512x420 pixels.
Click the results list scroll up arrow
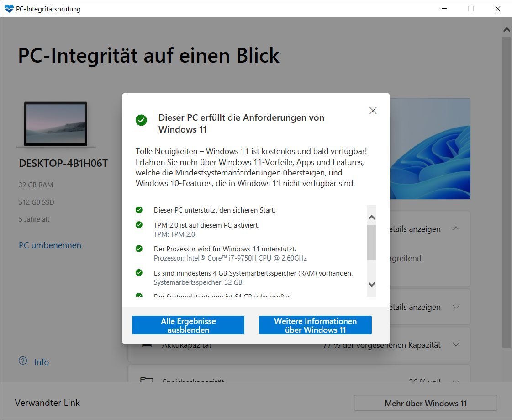point(372,218)
